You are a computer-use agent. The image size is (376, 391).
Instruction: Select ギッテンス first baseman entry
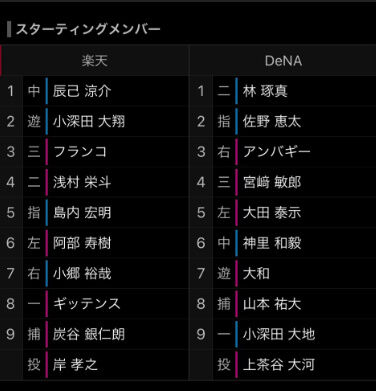(87, 304)
